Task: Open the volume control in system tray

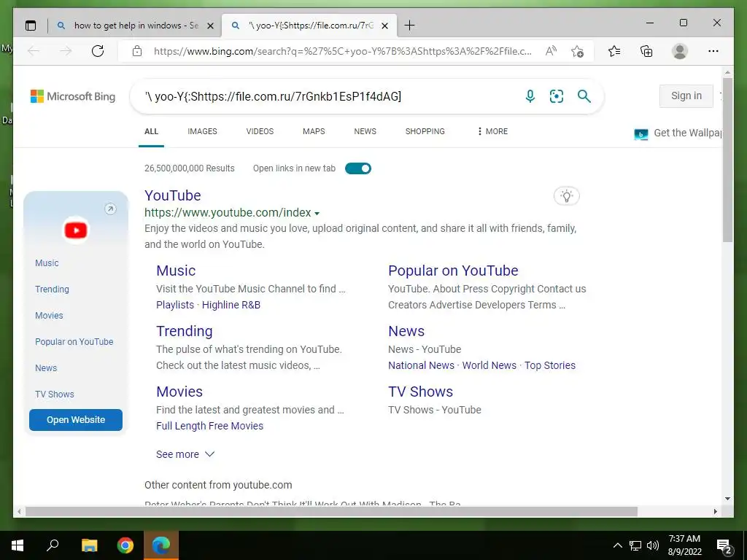Action: [653, 545]
